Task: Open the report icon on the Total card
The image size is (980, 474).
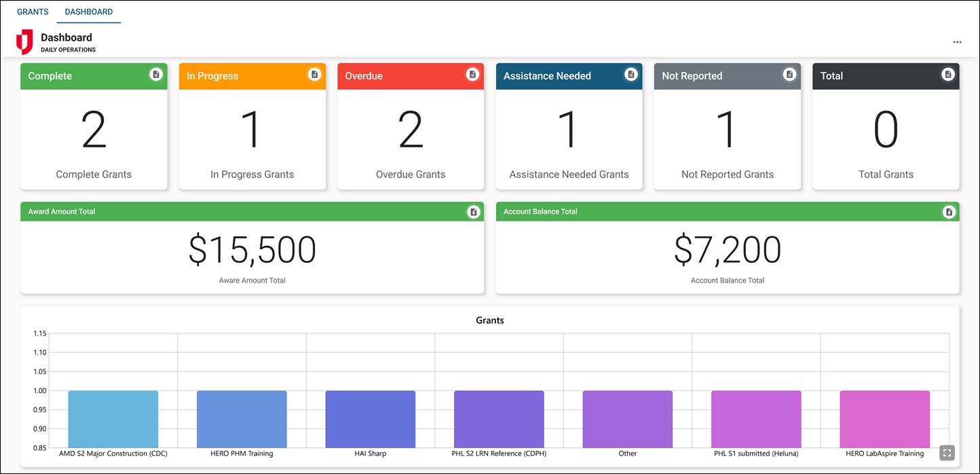Action: point(948,75)
